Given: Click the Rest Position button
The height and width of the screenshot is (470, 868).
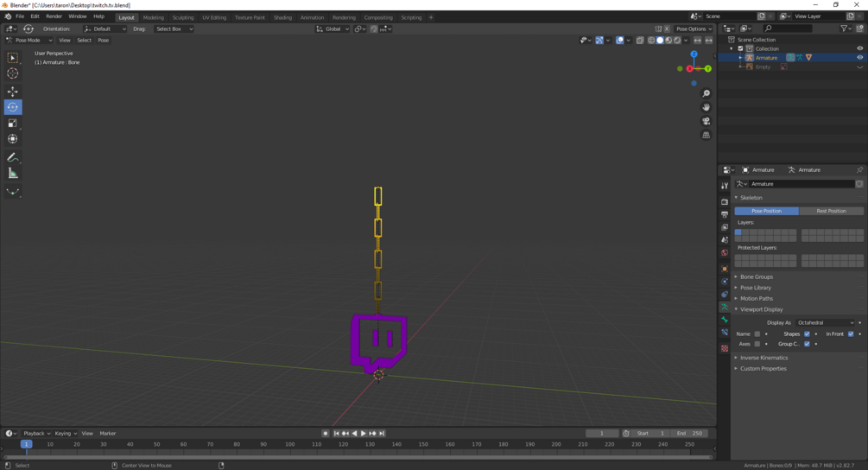Looking at the screenshot, I should tap(832, 211).
